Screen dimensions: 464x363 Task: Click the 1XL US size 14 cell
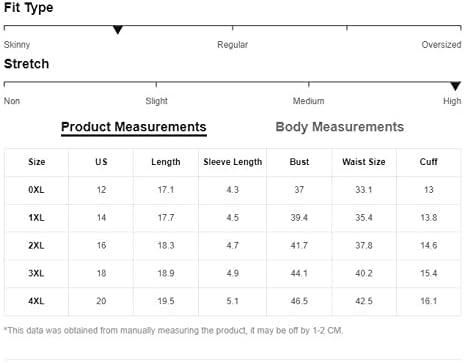(x=101, y=218)
